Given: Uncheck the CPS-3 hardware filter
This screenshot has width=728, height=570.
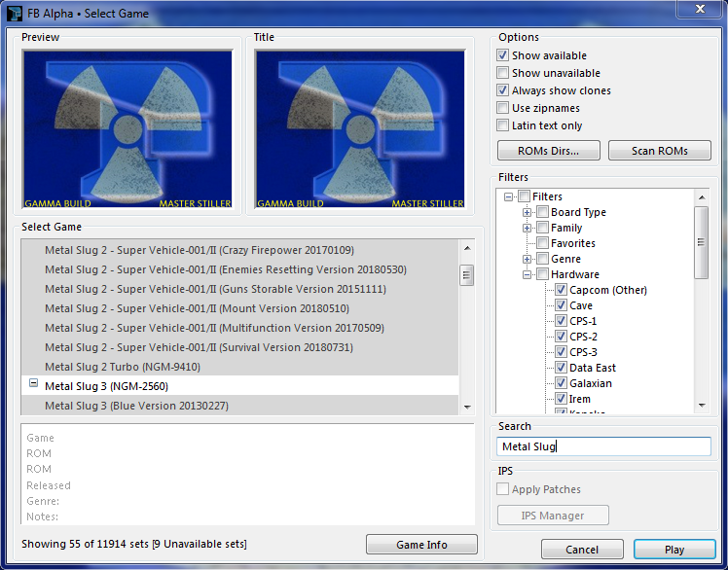Looking at the screenshot, I should click(x=561, y=352).
